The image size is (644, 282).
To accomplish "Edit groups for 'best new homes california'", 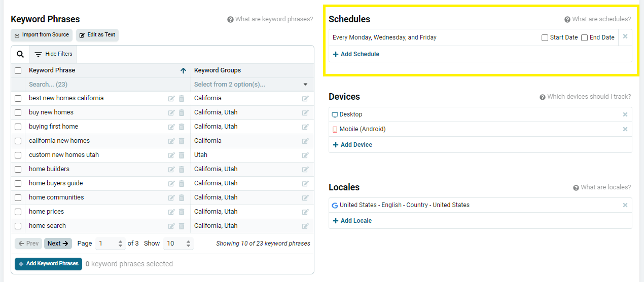I will coord(305,99).
